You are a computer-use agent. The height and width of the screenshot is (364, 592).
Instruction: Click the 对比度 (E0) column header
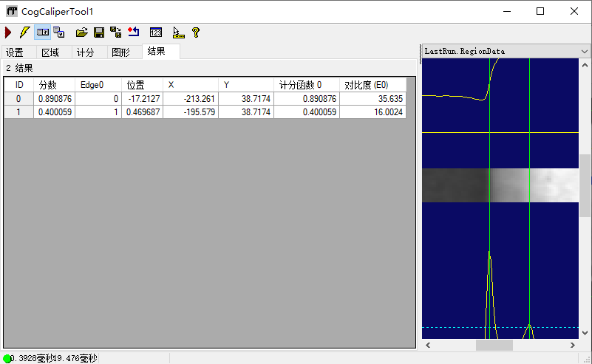[372, 85]
